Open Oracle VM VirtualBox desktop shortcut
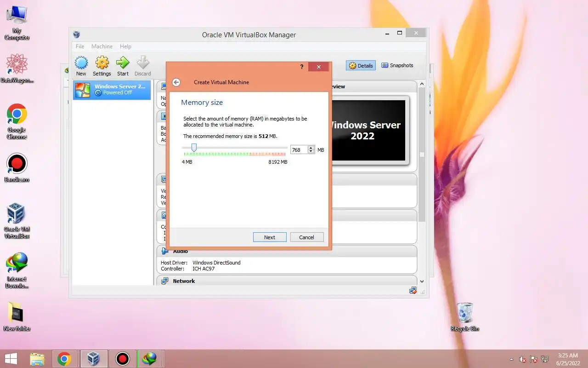 [x=17, y=221]
